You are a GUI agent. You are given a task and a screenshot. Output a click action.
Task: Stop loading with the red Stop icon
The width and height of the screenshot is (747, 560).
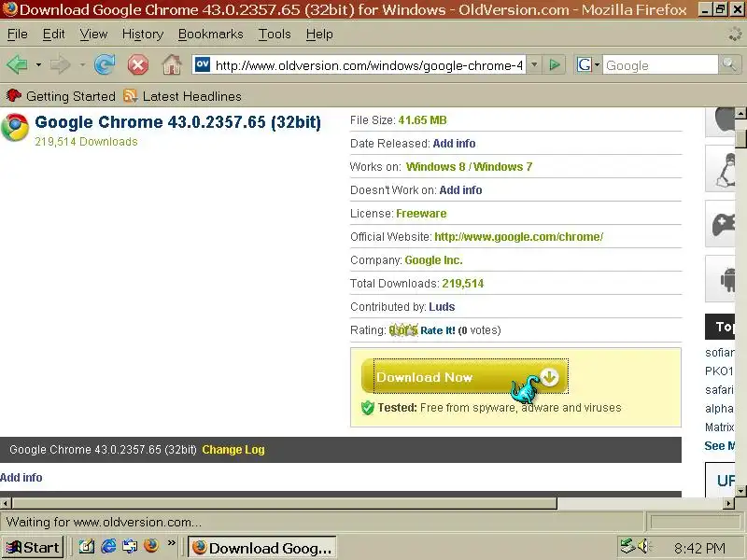pos(138,64)
